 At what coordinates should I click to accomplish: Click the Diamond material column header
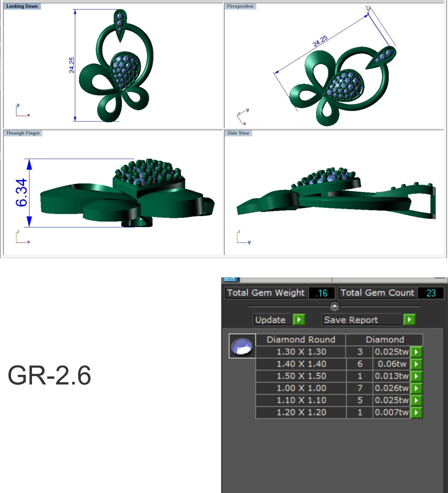tap(385, 340)
